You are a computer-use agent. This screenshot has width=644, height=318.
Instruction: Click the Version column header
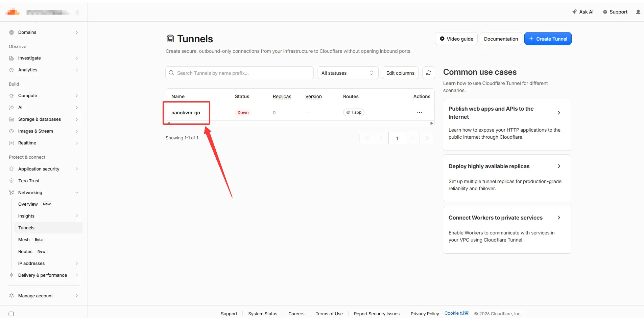(313, 96)
